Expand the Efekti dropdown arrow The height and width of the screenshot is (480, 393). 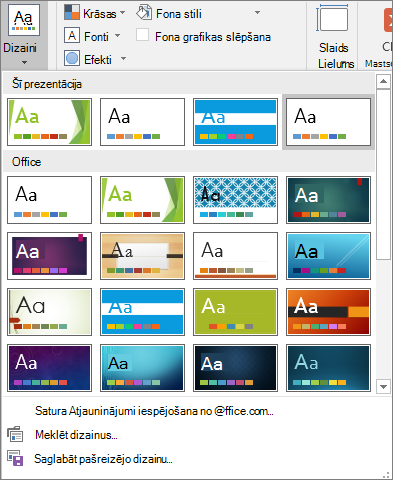123,58
